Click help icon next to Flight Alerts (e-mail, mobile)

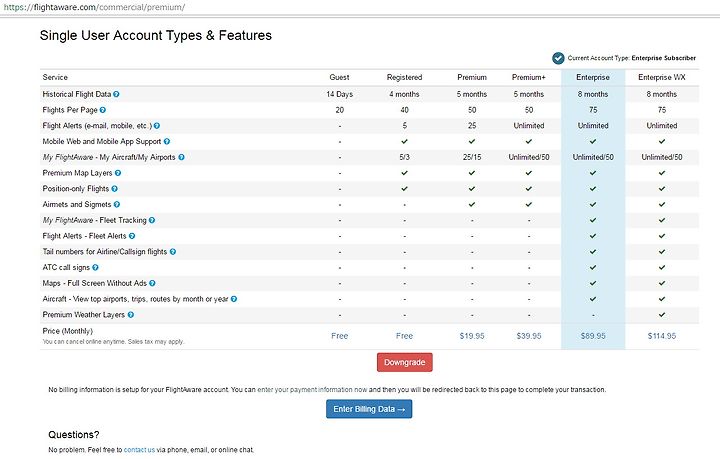click(157, 126)
